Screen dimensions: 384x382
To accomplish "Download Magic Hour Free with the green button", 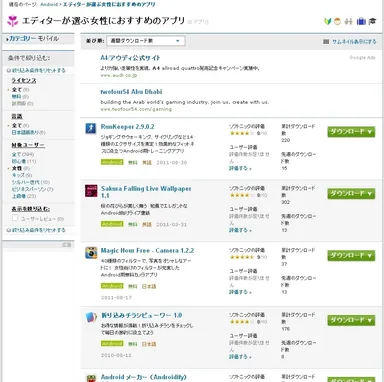I will click(x=351, y=256).
